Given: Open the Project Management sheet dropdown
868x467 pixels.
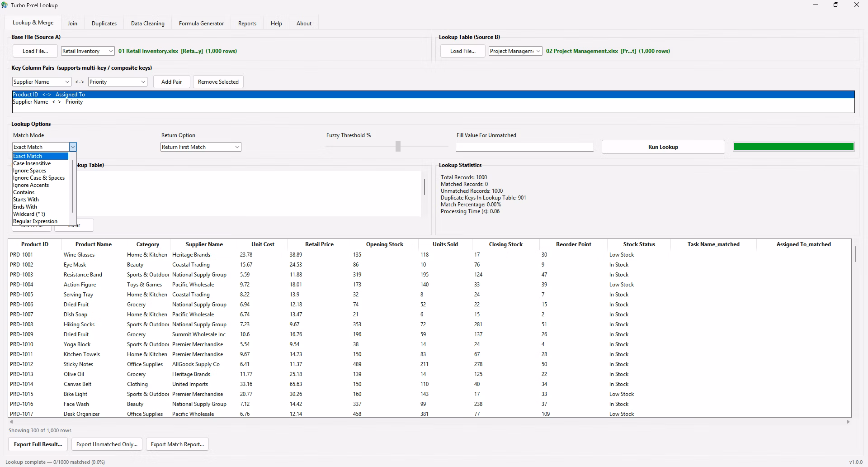Looking at the screenshot, I should [515, 51].
